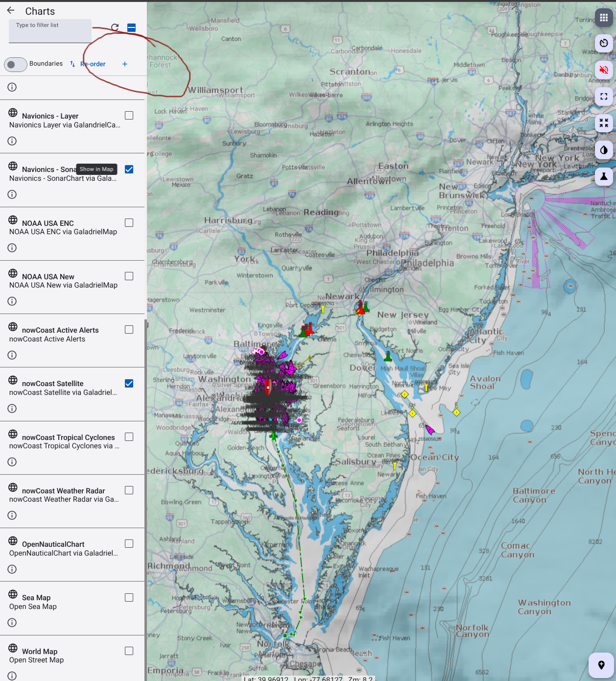Viewport: 616px width, 681px height.
Task: Enable the NOAA USA ENC checkbox
Action: coord(129,223)
